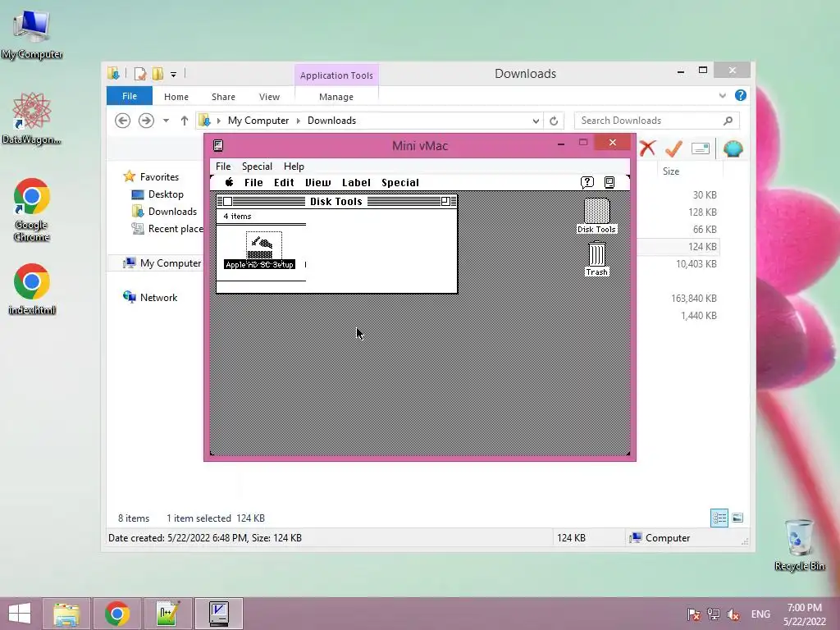
Task: Open the Mac View menu
Action: click(317, 183)
